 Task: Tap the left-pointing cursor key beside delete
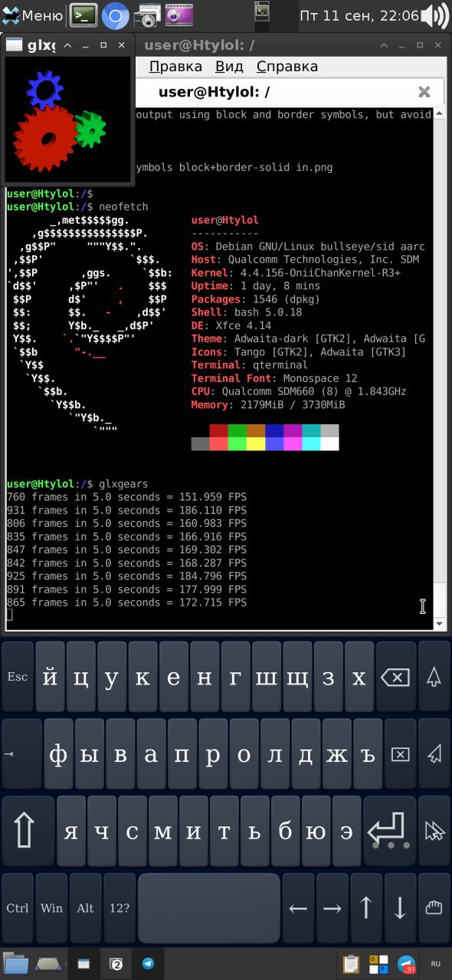tap(434, 754)
